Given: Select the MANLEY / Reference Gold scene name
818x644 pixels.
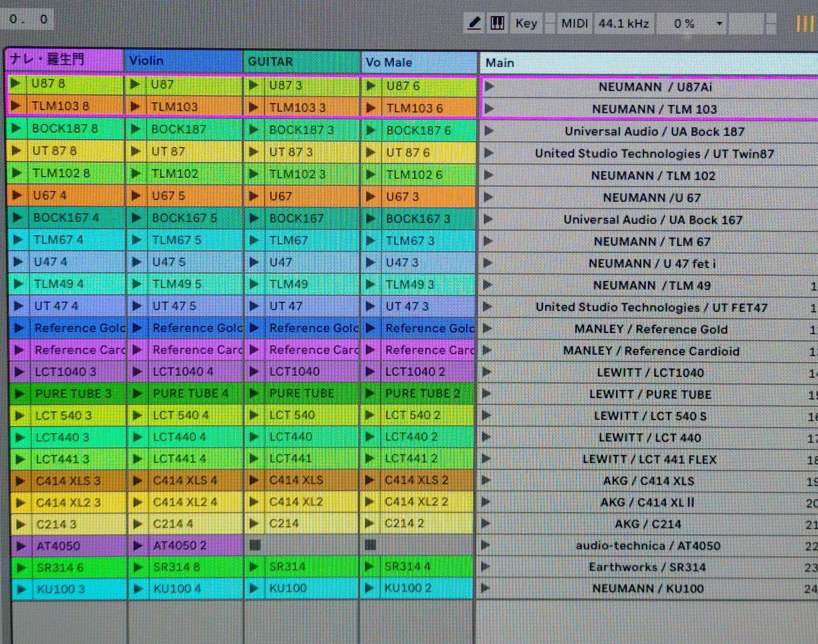Looking at the screenshot, I should click(650, 329).
